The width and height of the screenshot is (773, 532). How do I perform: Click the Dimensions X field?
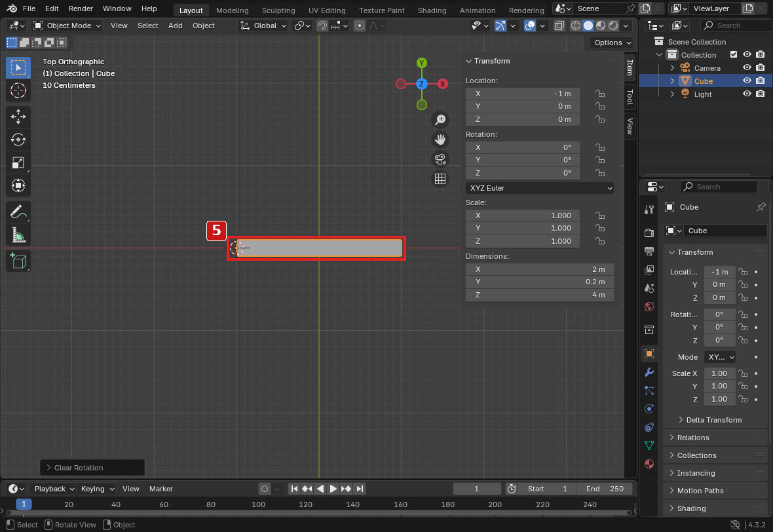539,269
